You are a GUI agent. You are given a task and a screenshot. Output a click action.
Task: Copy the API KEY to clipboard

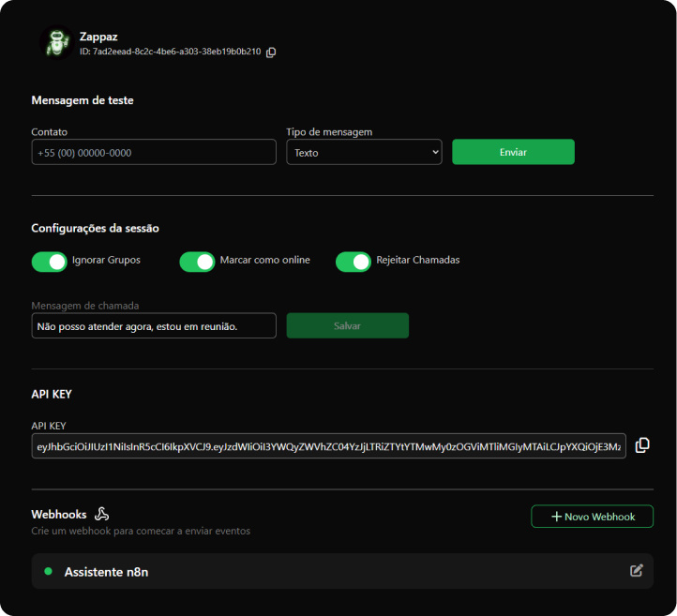pyautogui.click(x=642, y=445)
